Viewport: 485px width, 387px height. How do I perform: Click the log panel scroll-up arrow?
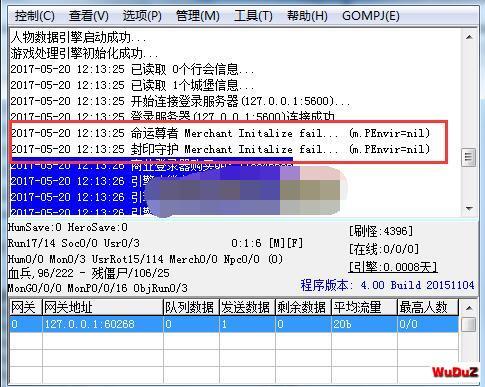point(469,37)
